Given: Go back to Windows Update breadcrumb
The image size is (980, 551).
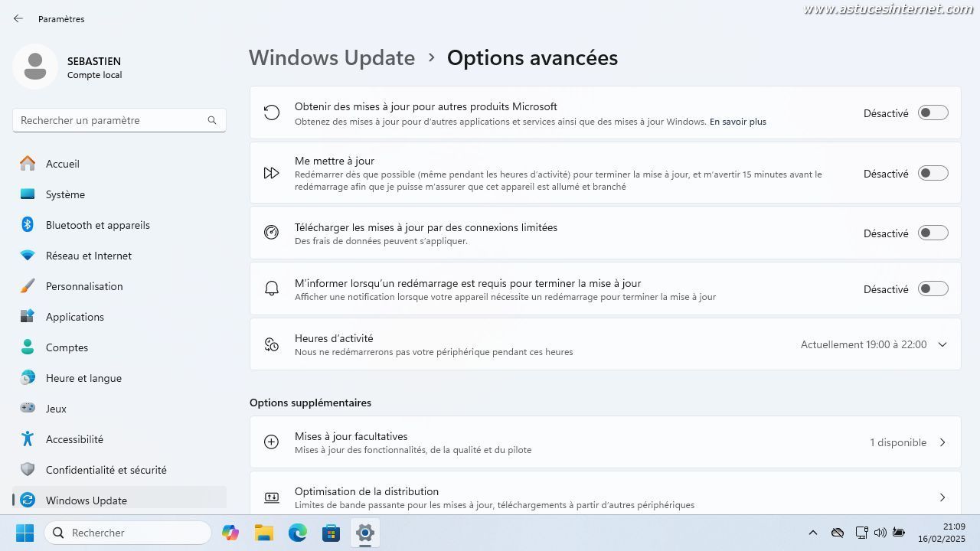Looking at the screenshot, I should (332, 58).
